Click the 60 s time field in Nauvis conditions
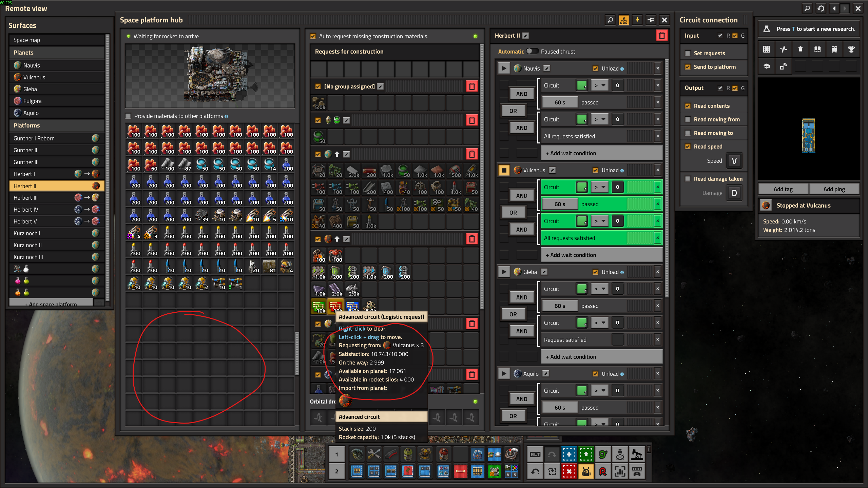This screenshot has height=488, width=868. click(x=560, y=102)
